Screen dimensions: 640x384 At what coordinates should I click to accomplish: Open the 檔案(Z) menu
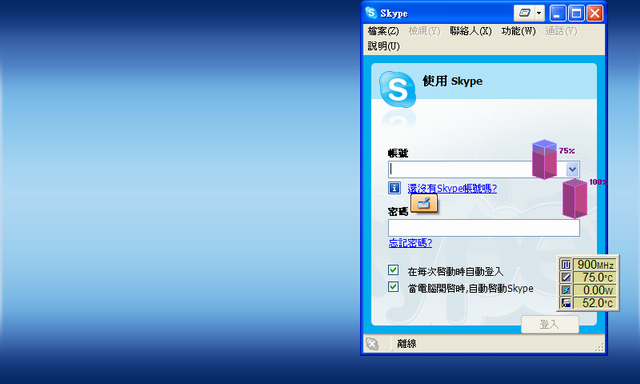(x=383, y=31)
